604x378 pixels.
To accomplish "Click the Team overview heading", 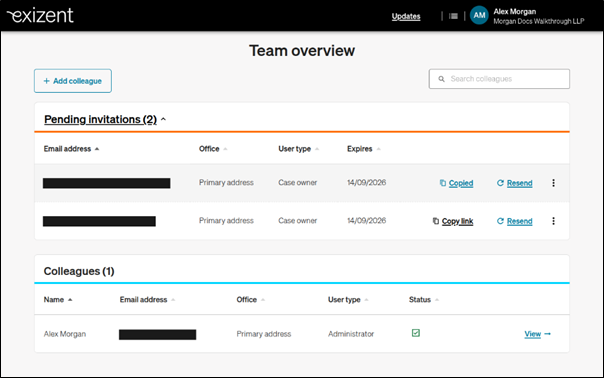I will click(302, 50).
